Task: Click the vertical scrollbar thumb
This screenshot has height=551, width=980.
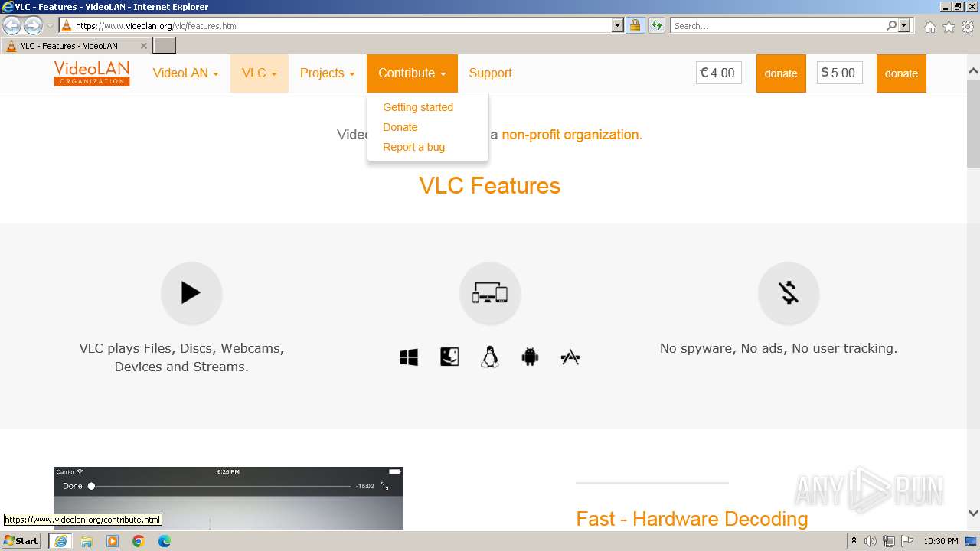Action: click(x=973, y=122)
